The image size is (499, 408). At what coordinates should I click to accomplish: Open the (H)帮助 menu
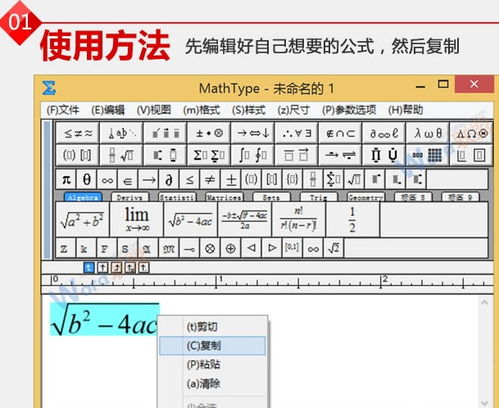405,110
